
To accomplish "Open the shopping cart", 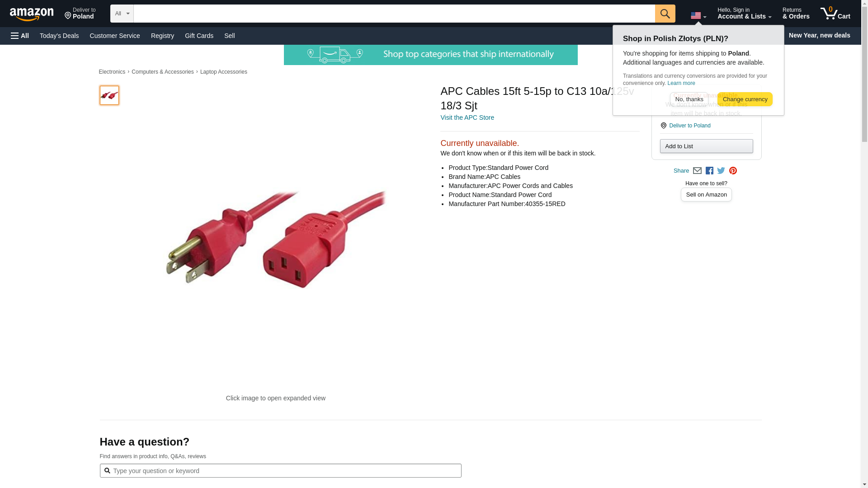I will pyautogui.click(x=835, y=14).
